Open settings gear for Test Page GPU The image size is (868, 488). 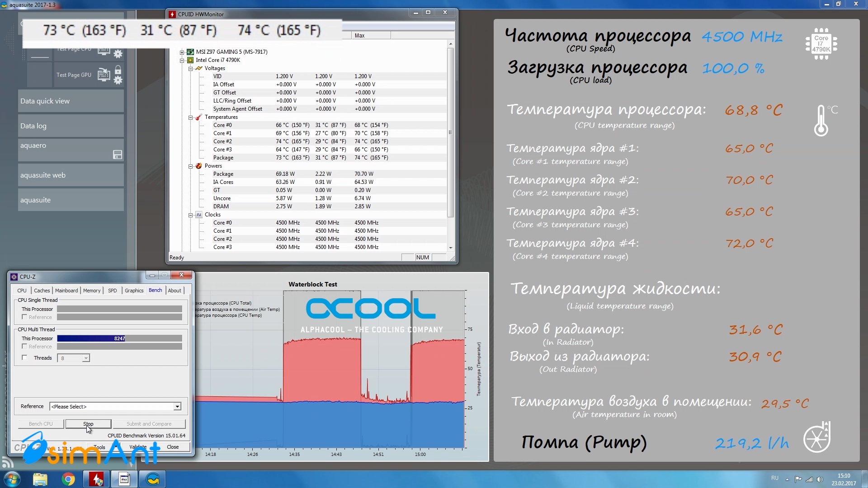[118, 80]
